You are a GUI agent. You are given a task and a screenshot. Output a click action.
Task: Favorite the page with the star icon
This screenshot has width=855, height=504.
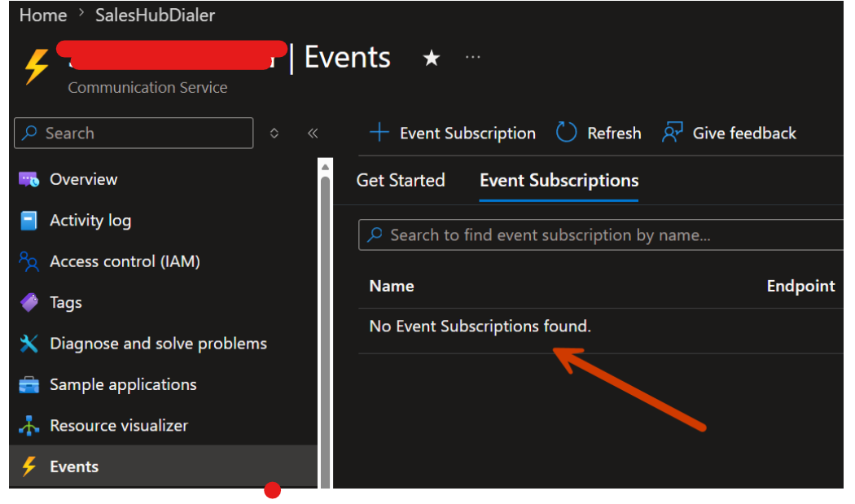click(432, 57)
